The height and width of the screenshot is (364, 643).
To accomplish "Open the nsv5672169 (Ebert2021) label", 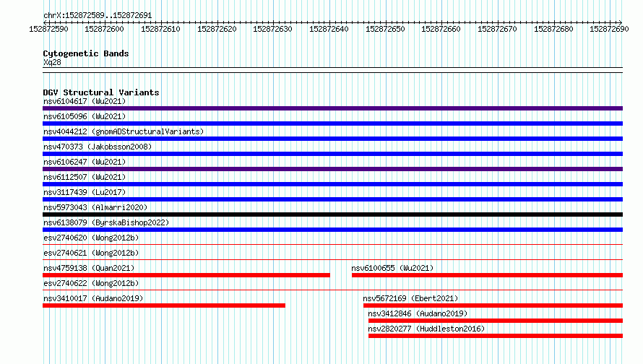I will click(x=410, y=298).
